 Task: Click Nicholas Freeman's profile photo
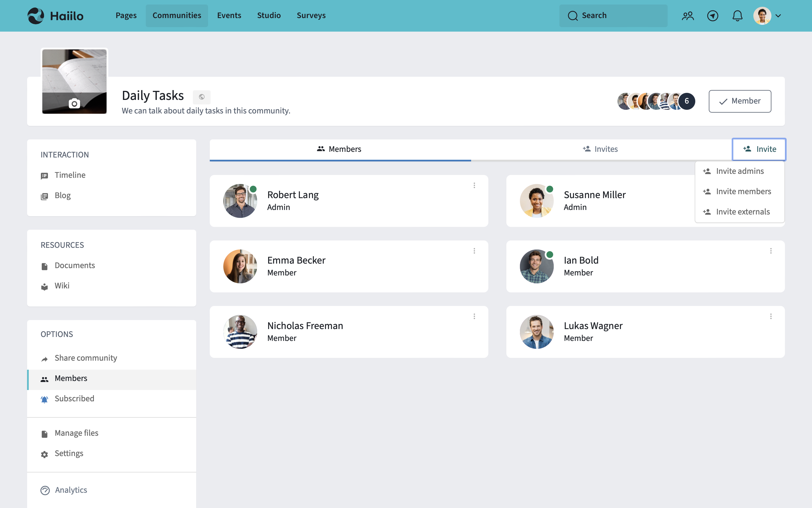240,332
